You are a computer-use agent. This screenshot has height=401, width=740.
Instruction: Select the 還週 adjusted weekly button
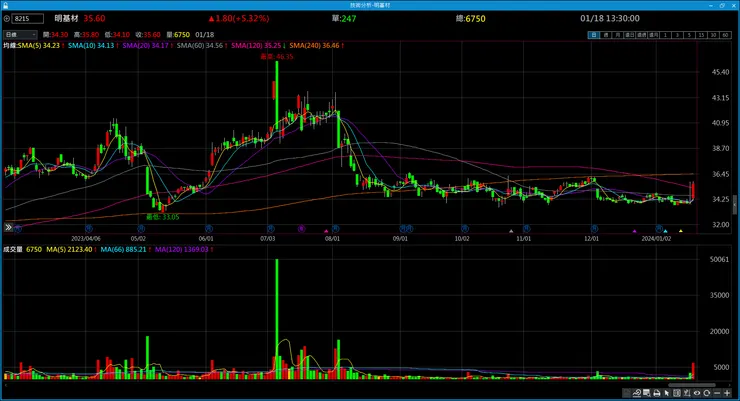click(641, 35)
